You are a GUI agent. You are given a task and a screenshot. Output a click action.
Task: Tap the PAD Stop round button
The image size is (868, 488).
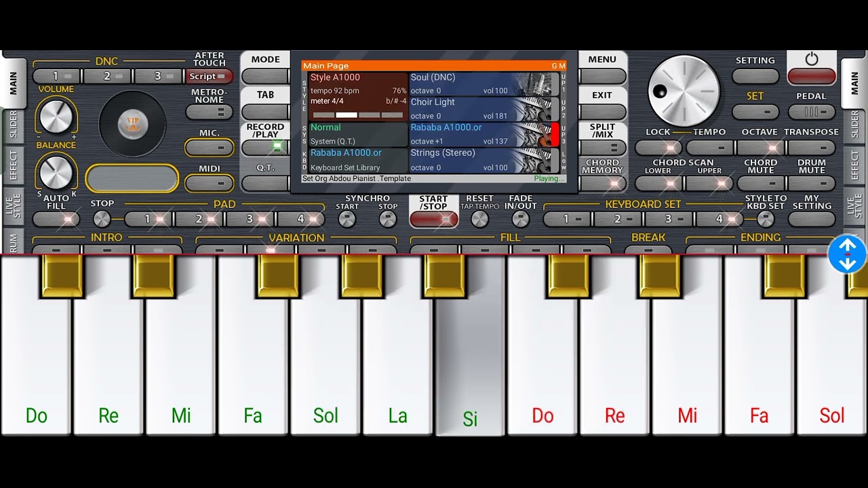(x=102, y=219)
